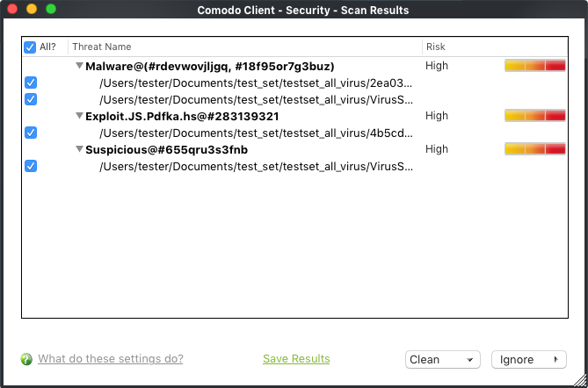Screen dimensions: 588x388
Task: Click the Suspicious threat risk level bar
Action: 535,149
